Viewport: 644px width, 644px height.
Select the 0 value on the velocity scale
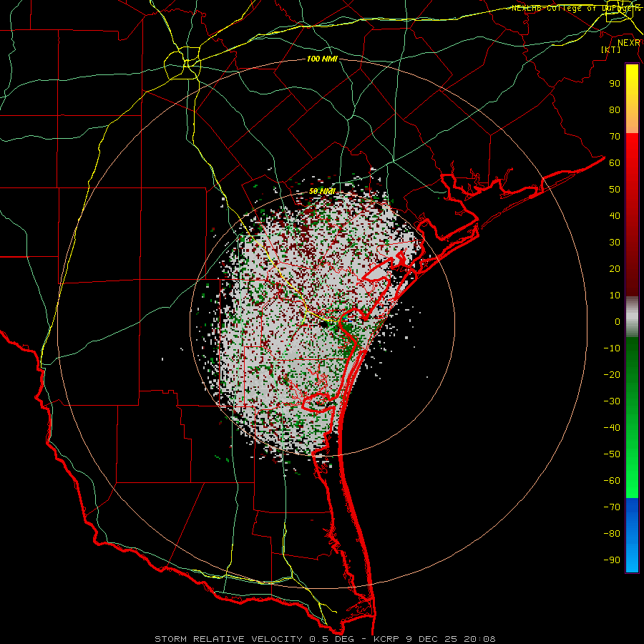[618, 322]
